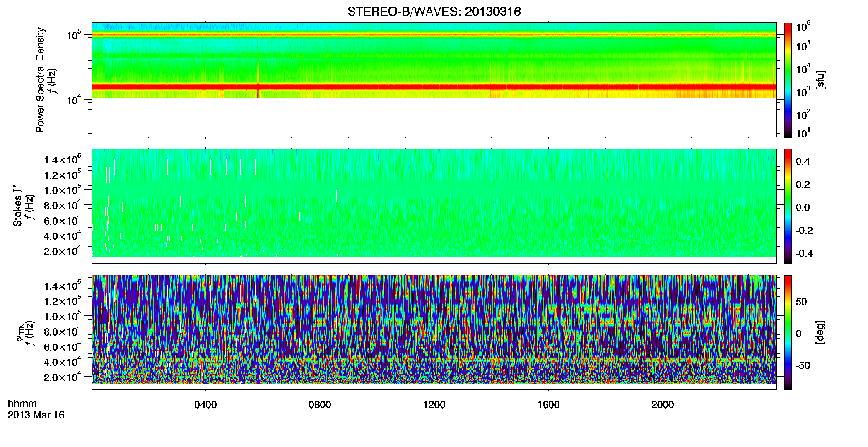Image resolution: width=868 pixels, height=447 pixels.
Task: Select the 1600 time axis label
Action: tap(548, 405)
